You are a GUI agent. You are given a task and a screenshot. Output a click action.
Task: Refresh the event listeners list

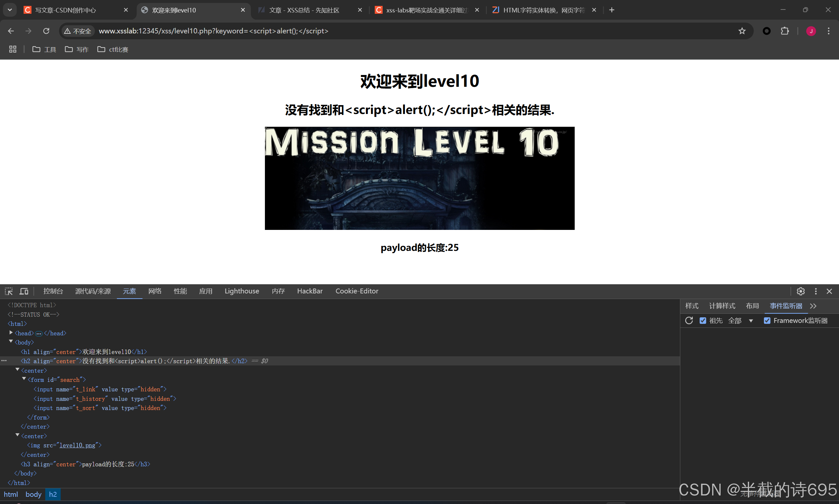(689, 321)
